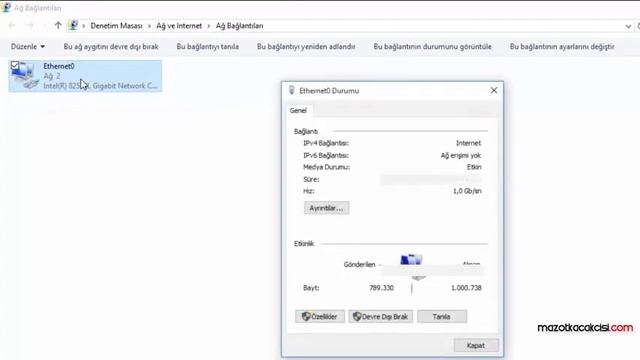Click the sent bytes value 789.330
The image size is (640, 360).
[x=381, y=288]
